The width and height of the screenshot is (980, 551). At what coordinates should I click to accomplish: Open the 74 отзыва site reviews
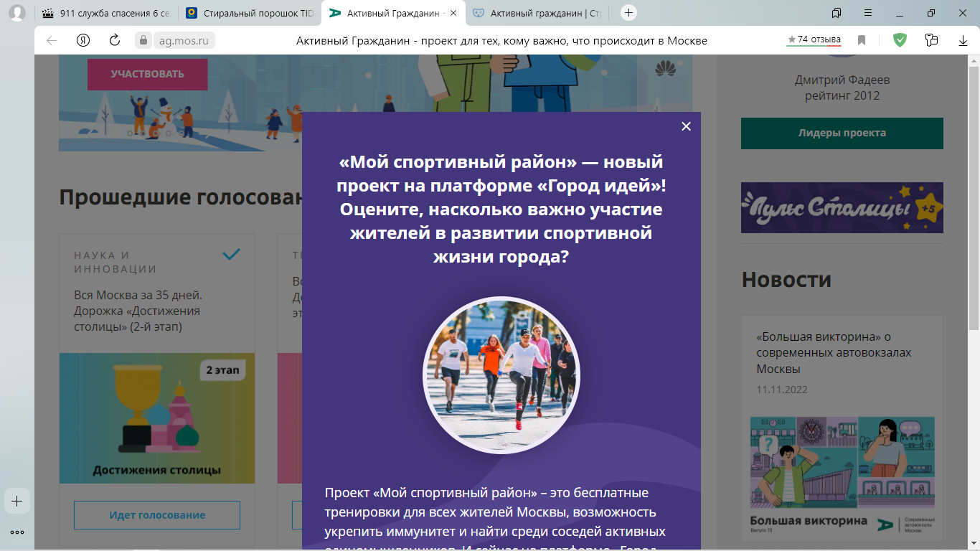(x=814, y=40)
